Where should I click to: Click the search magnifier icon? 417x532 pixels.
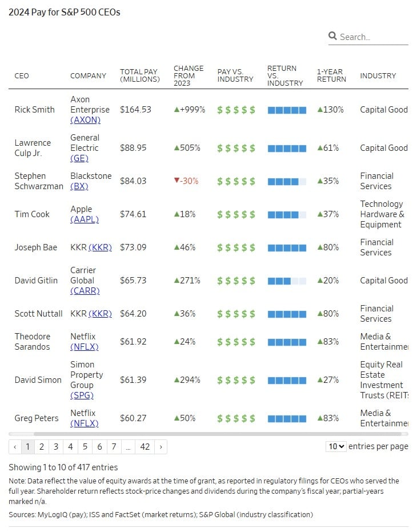(332, 35)
